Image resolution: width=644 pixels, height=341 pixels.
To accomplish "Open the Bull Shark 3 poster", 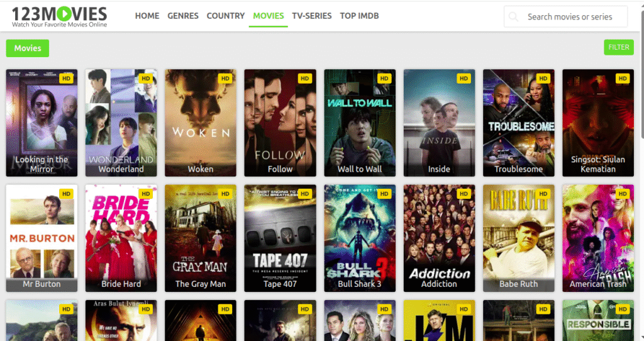I will point(360,238).
